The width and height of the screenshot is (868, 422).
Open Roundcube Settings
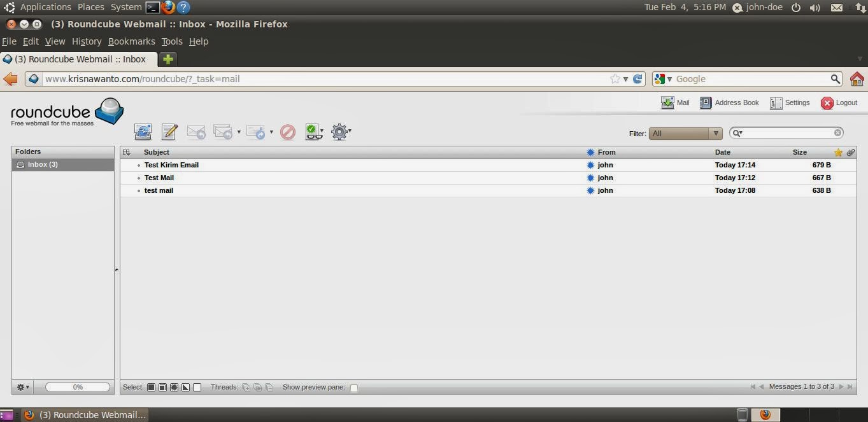[x=790, y=102]
